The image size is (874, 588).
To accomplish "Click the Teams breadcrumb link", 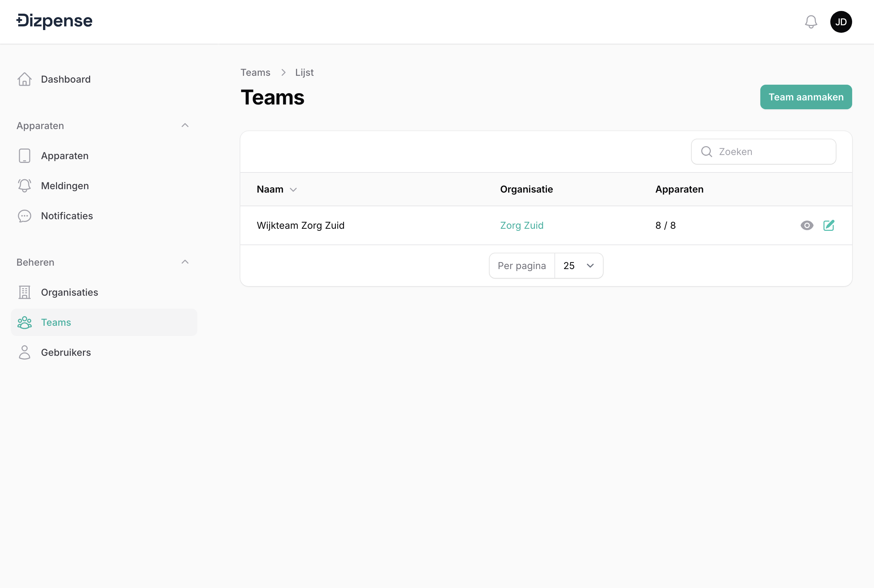I will tap(255, 72).
